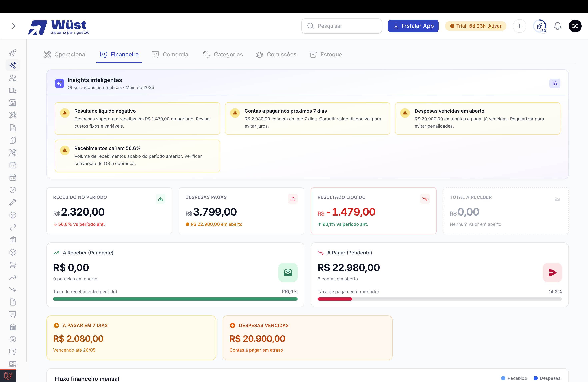The width and height of the screenshot is (588, 382).
Task: Open the swap arrows icon in sidebar
Action: coord(13,227)
